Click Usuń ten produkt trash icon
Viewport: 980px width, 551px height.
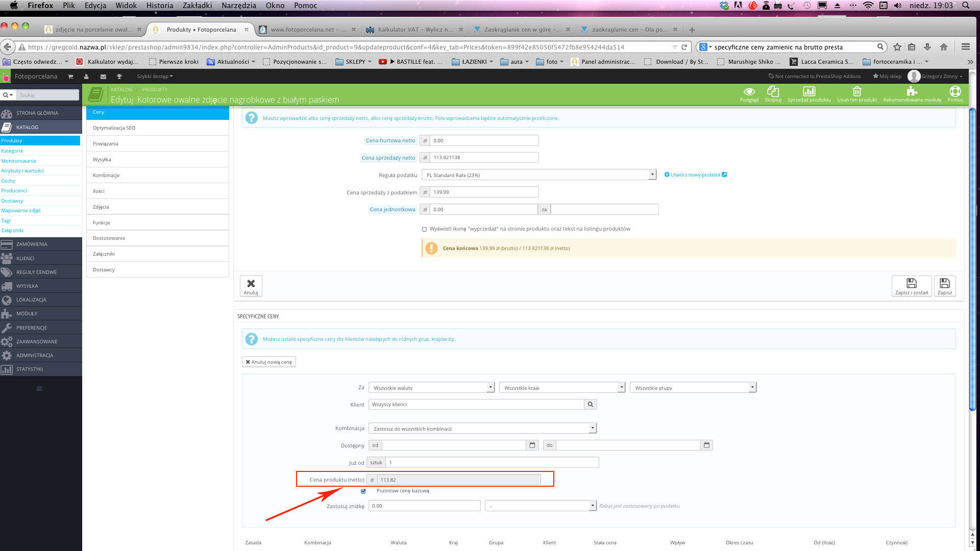[x=856, y=92]
